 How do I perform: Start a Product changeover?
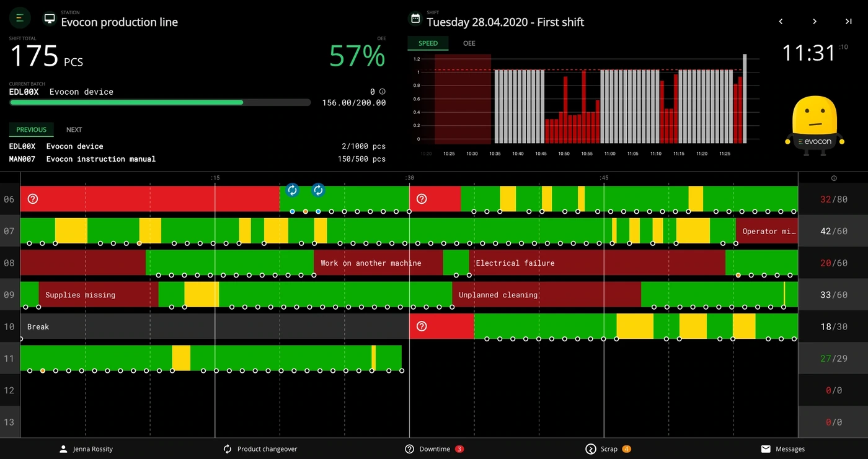point(260,449)
